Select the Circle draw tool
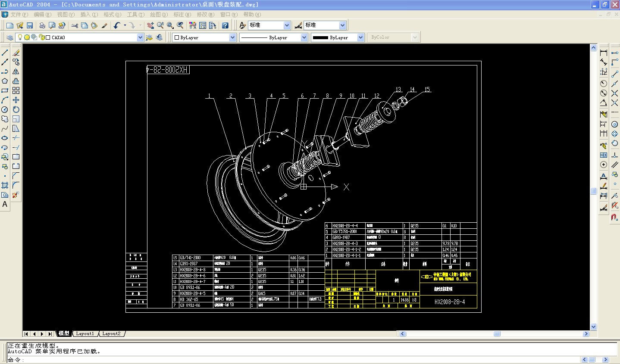 [5, 109]
